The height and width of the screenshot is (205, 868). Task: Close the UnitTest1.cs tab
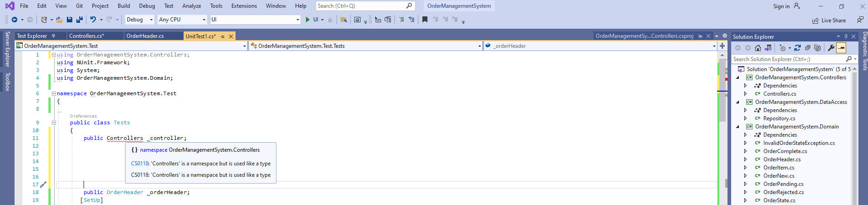click(231, 36)
